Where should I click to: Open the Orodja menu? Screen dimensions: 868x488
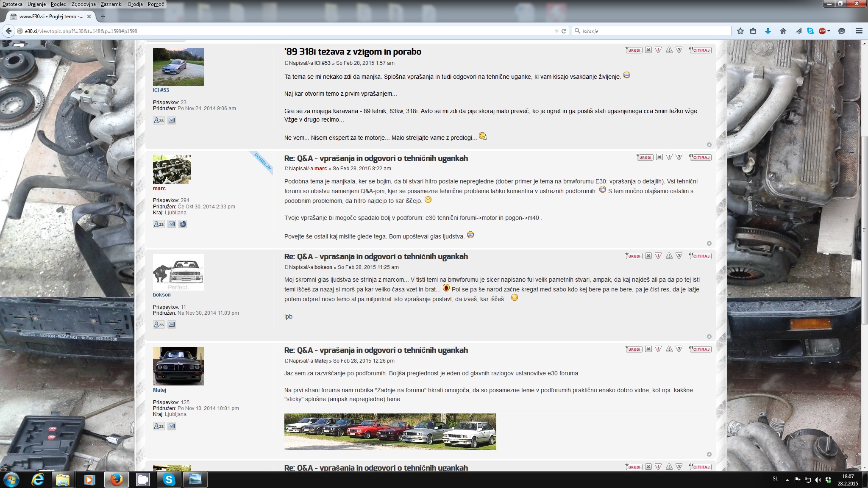click(x=135, y=4)
